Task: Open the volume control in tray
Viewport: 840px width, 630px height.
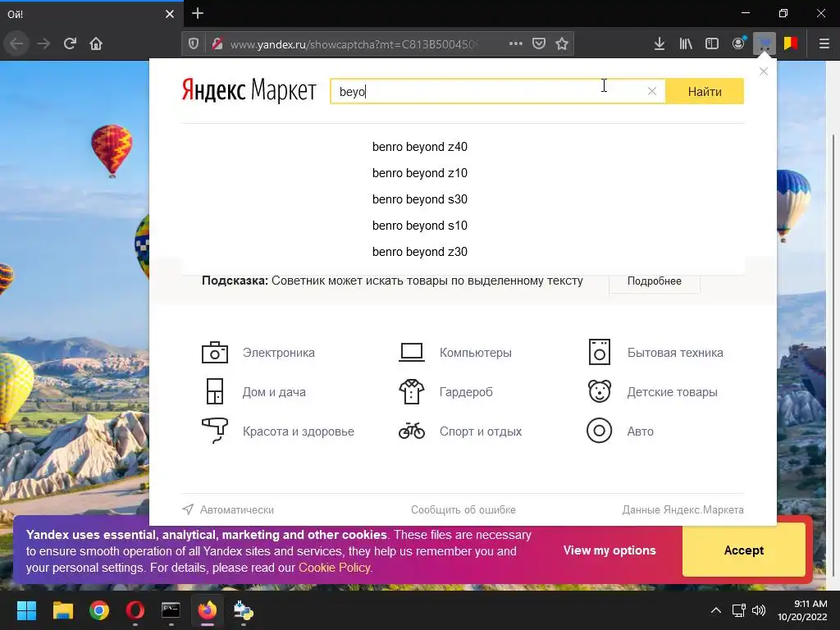Action: (759, 610)
